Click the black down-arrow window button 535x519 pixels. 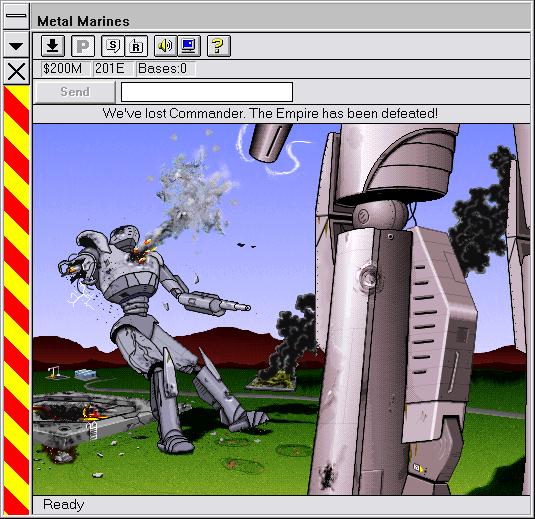(16, 45)
